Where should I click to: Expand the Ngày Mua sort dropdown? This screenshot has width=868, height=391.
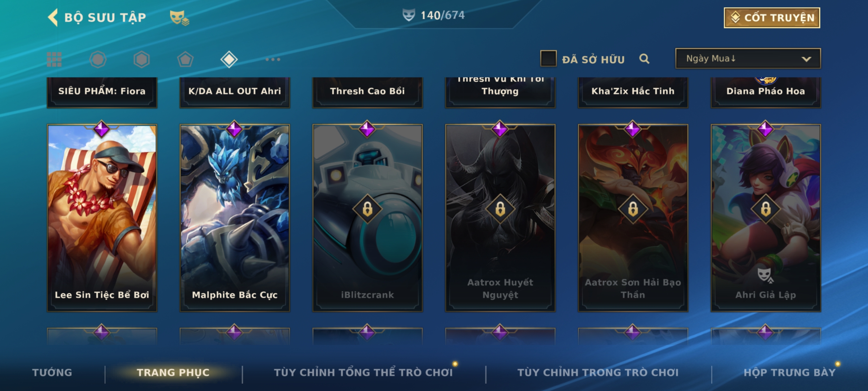point(748,58)
